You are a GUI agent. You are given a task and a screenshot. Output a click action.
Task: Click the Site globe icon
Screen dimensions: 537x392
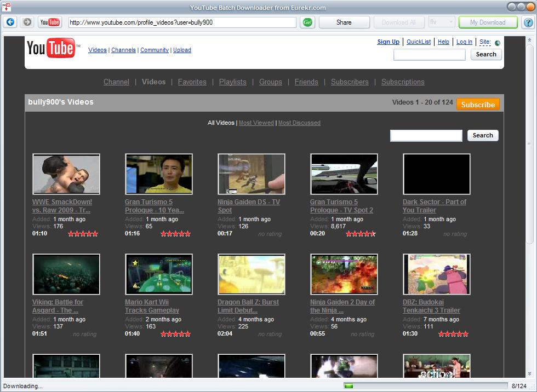[x=498, y=43]
